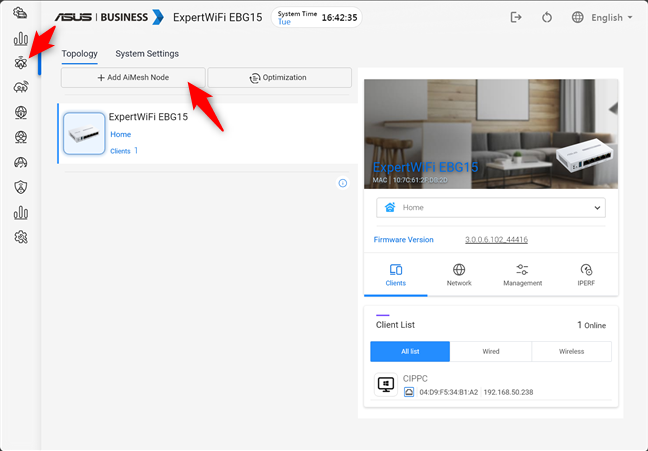Filter client list by Wireless
Viewport: 648px width, 451px height.
click(572, 351)
